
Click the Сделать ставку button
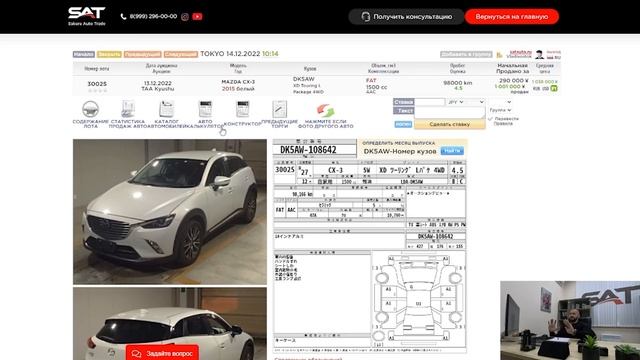[449, 124]
